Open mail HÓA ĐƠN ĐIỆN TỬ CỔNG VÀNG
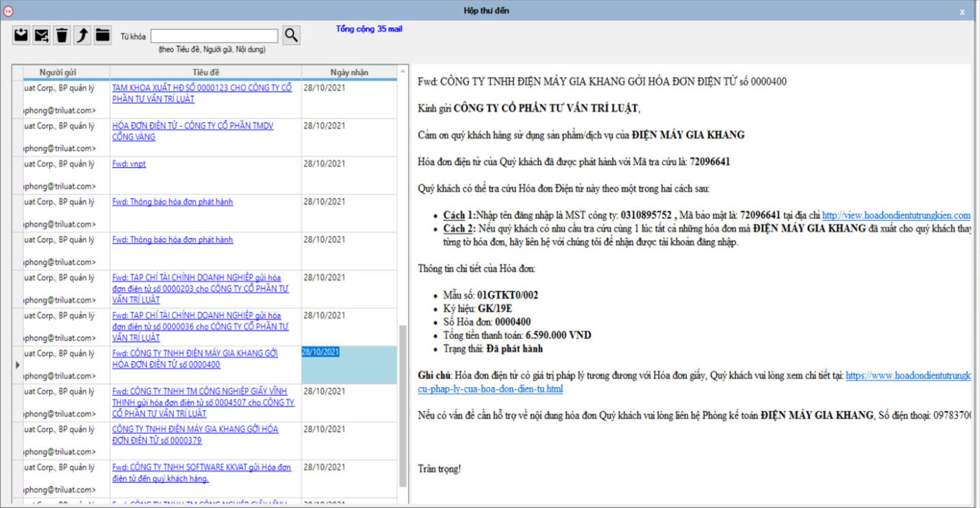The width and height of the screenshot is (980, 508). [x=192, y=132]
